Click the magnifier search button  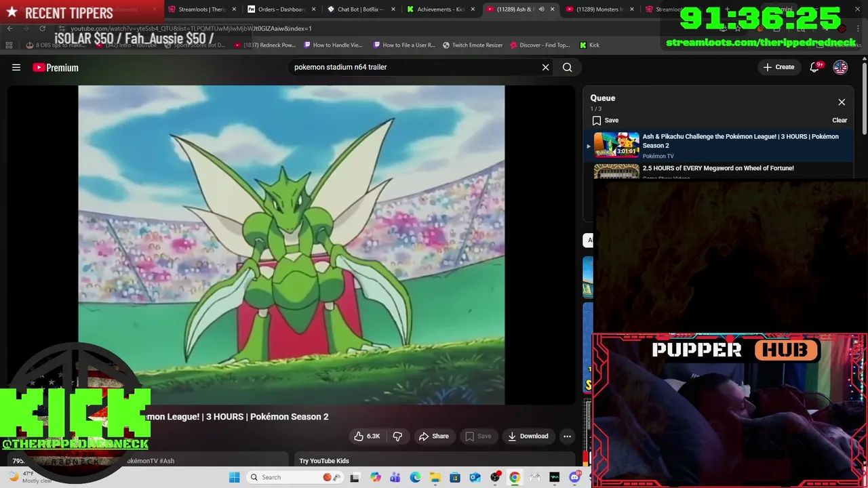(568, 67)
